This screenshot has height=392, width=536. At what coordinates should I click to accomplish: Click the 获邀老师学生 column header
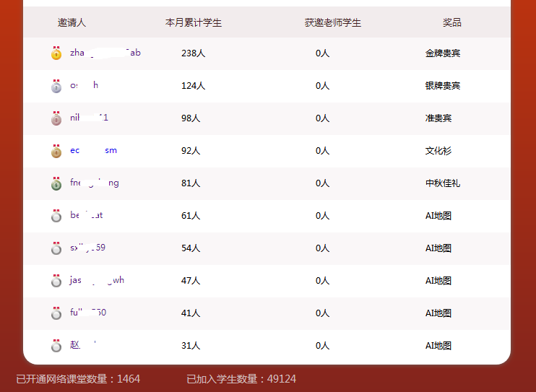tap(333, 22)
